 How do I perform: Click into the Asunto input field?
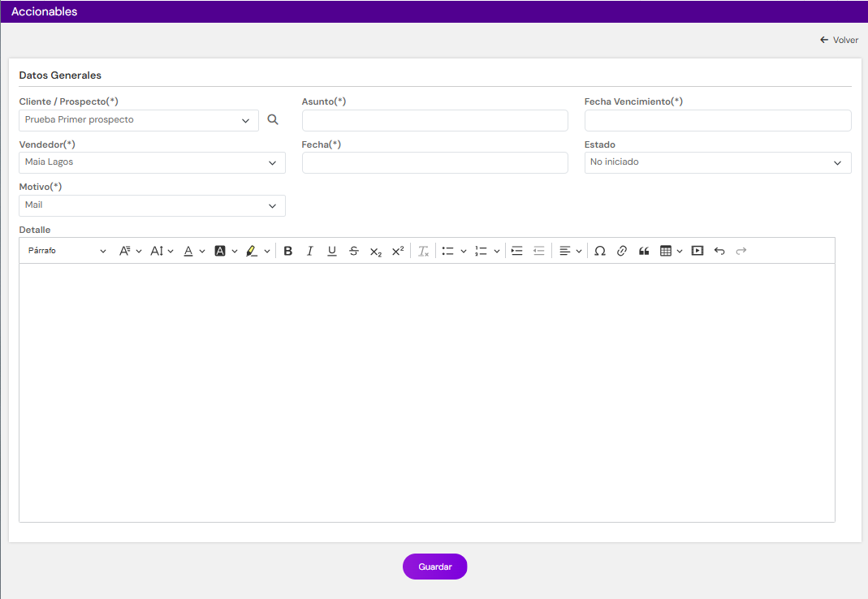click(x=435, y=120)
